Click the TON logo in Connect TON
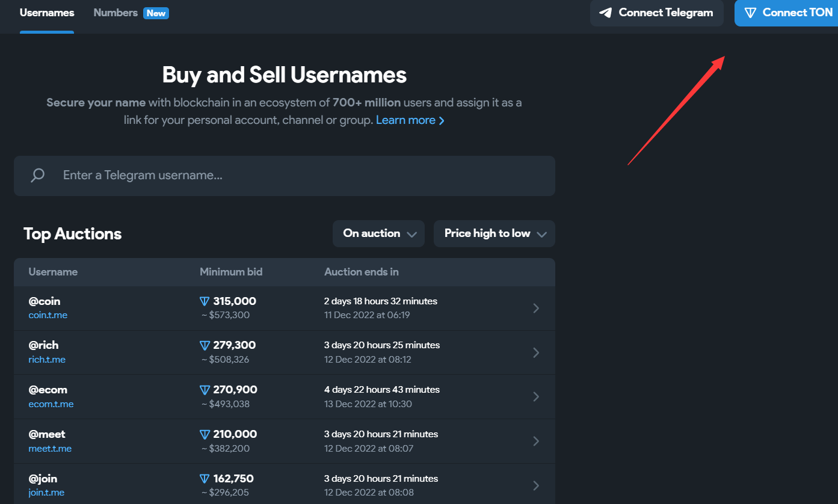 pyautogui.click(x=750, y=13)
